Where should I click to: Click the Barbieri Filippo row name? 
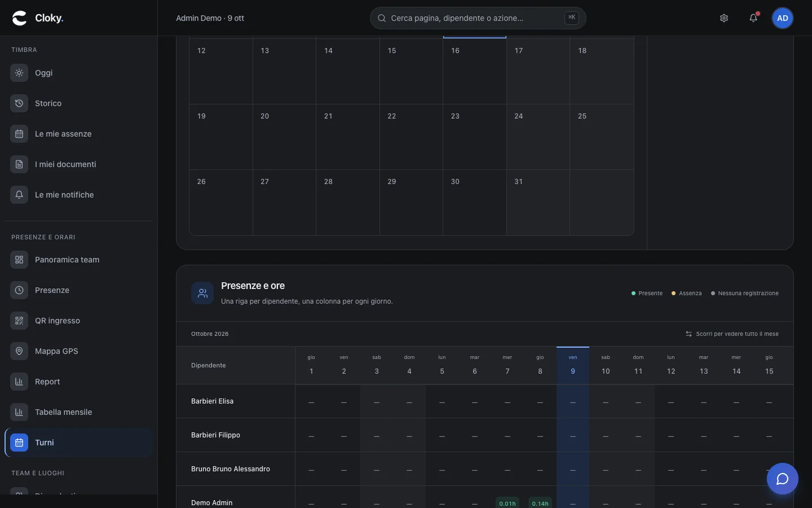(x=215, y=435)
